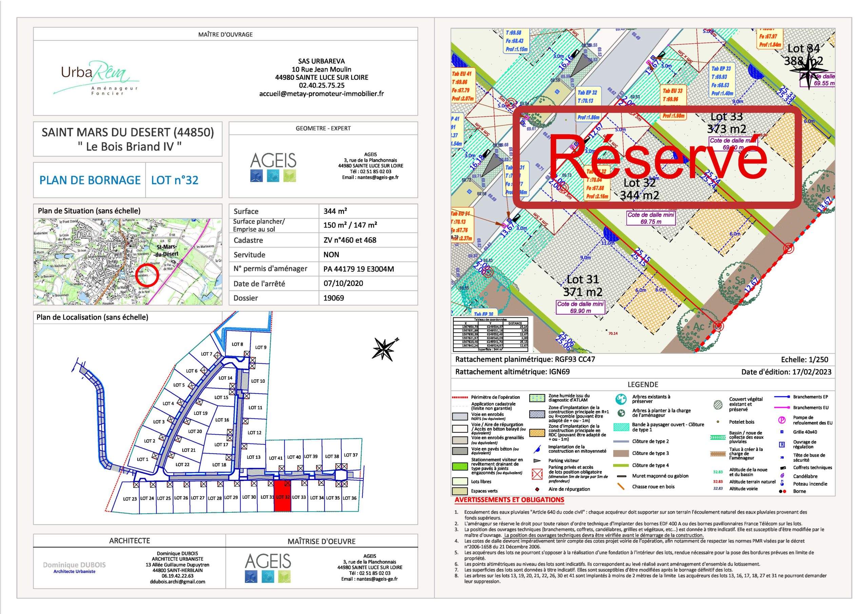The image size is (868, 614).
Task: Click the Candélabre legend symbol
Action: [x=782, y=476]
